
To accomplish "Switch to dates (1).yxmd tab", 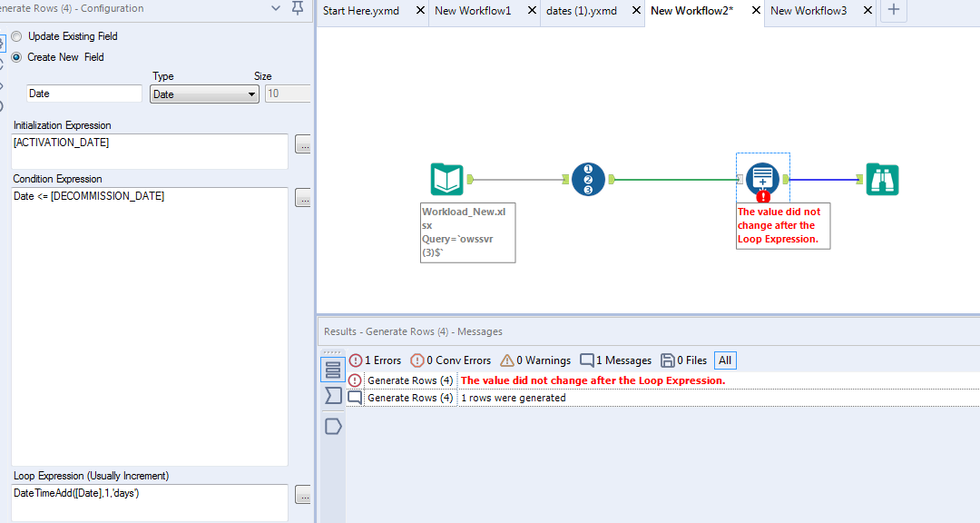I will pyautogui.click(x=582, y=11).
